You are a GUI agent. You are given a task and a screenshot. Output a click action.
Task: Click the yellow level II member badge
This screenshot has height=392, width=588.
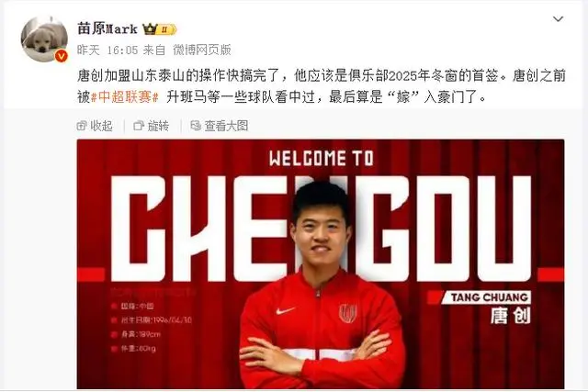pyautogui.click(x=167, y=29)
